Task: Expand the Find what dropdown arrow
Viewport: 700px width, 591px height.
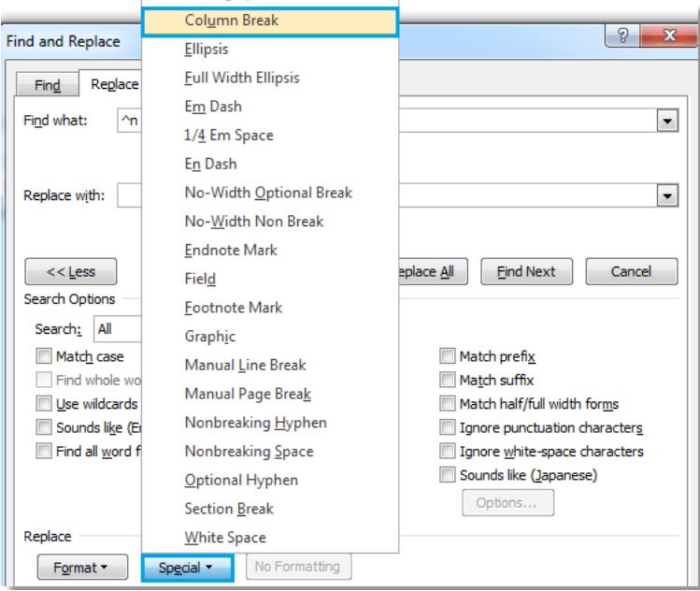Action: click(667, 121)
